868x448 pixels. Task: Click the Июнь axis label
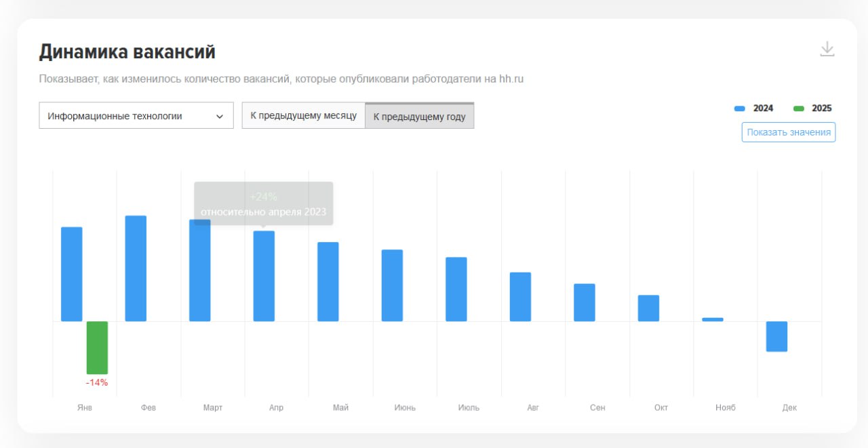click(405, 408)
